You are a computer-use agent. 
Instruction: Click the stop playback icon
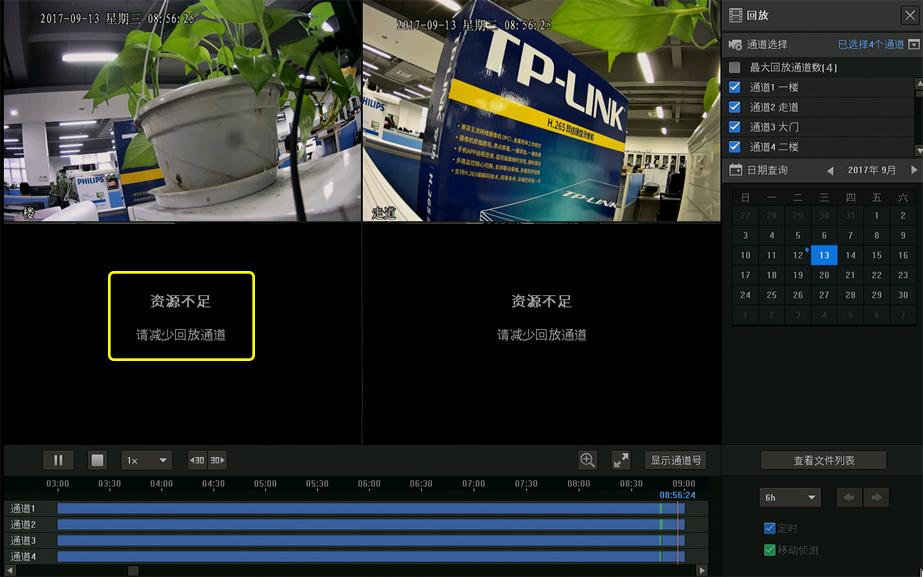pos(98,459)
